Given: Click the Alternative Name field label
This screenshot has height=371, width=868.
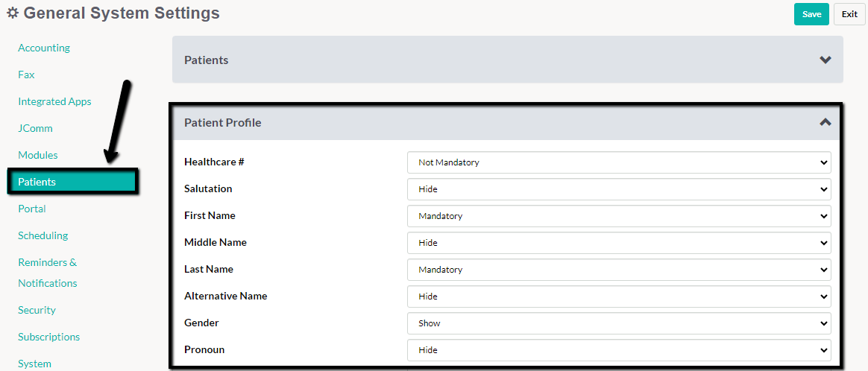Looking at the screenshot, I should point(226,296).
